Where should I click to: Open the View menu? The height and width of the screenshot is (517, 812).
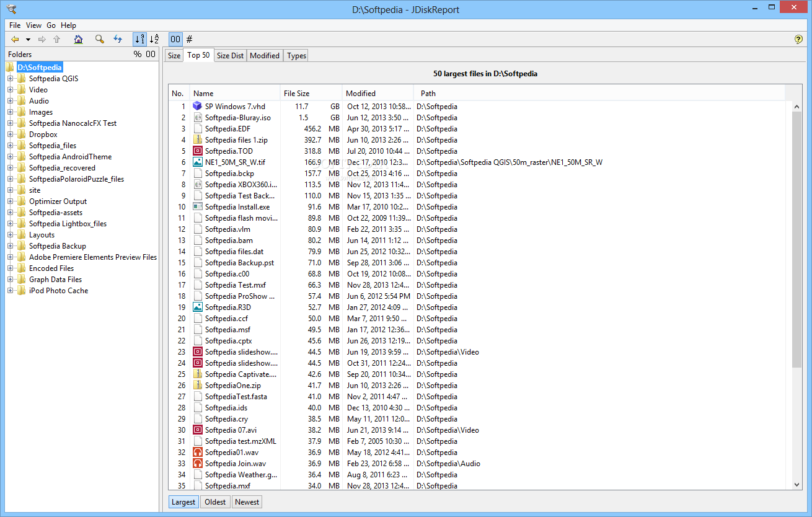pos(34,25)
